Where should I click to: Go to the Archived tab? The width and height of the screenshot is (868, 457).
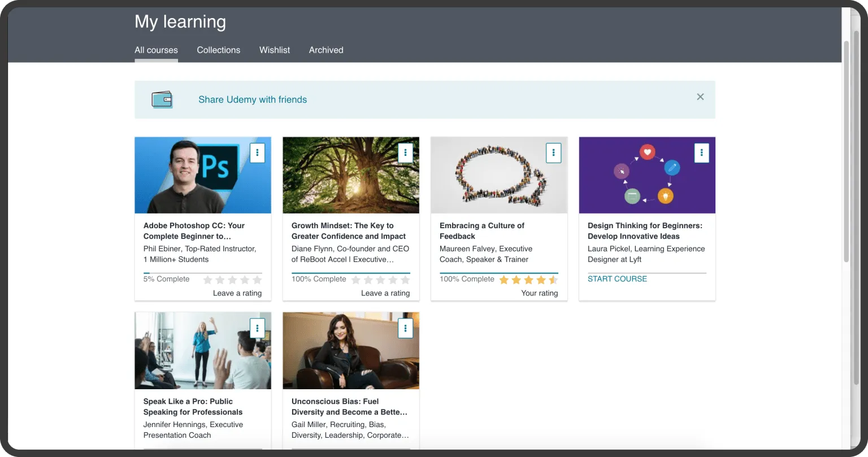pos(326,50)
